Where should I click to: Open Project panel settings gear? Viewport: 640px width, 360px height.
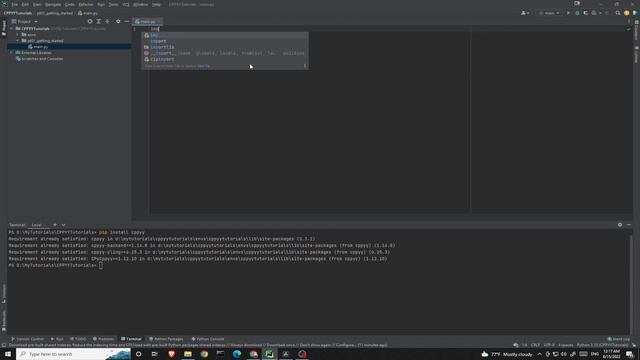click(118, 21)
